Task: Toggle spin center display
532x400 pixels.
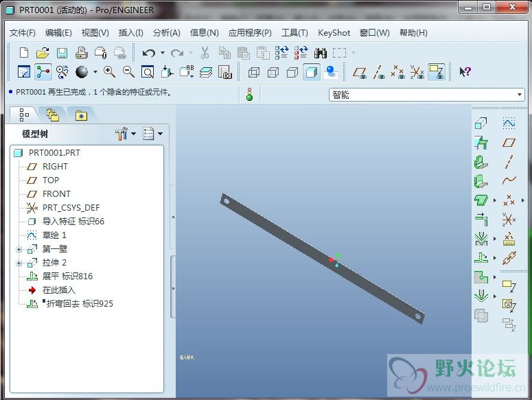Action: [43, 72]
